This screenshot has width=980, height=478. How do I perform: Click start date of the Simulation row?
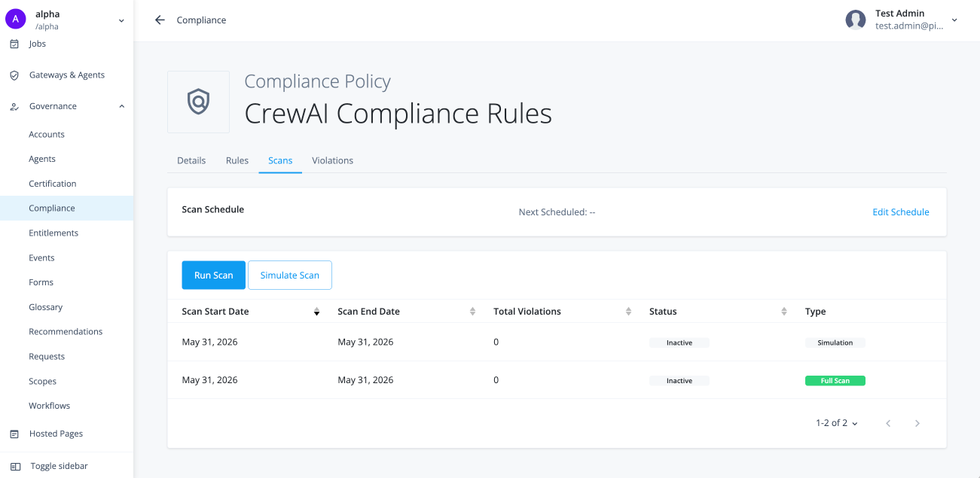click(210, 343)
